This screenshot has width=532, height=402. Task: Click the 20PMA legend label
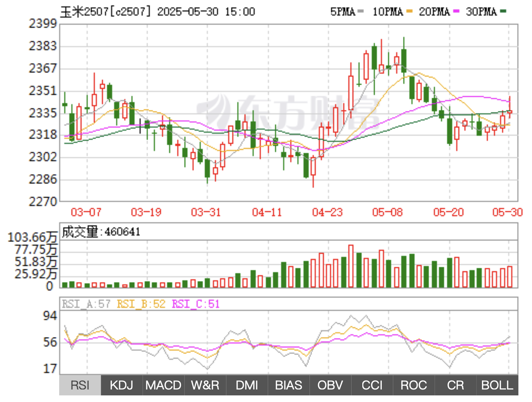(x=434, y=12)
